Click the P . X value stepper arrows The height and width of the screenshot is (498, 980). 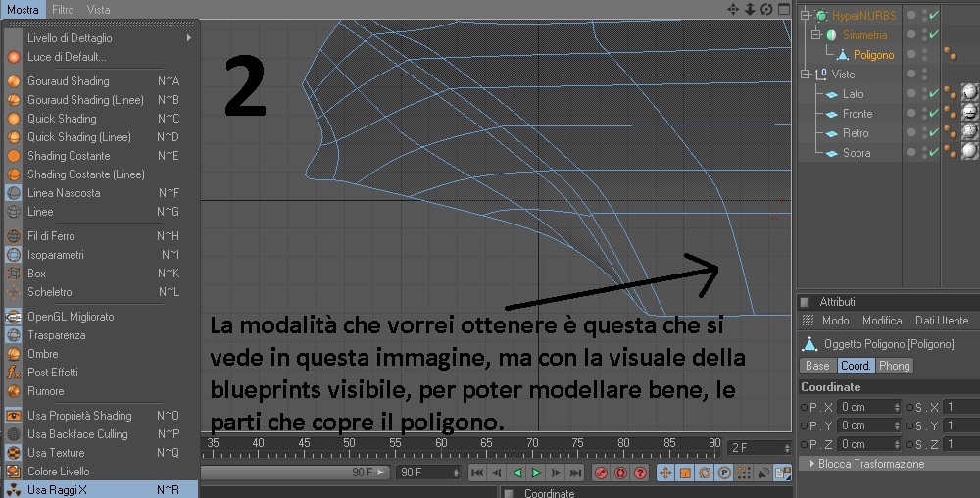pyautogui.click(x=897, y=408)
